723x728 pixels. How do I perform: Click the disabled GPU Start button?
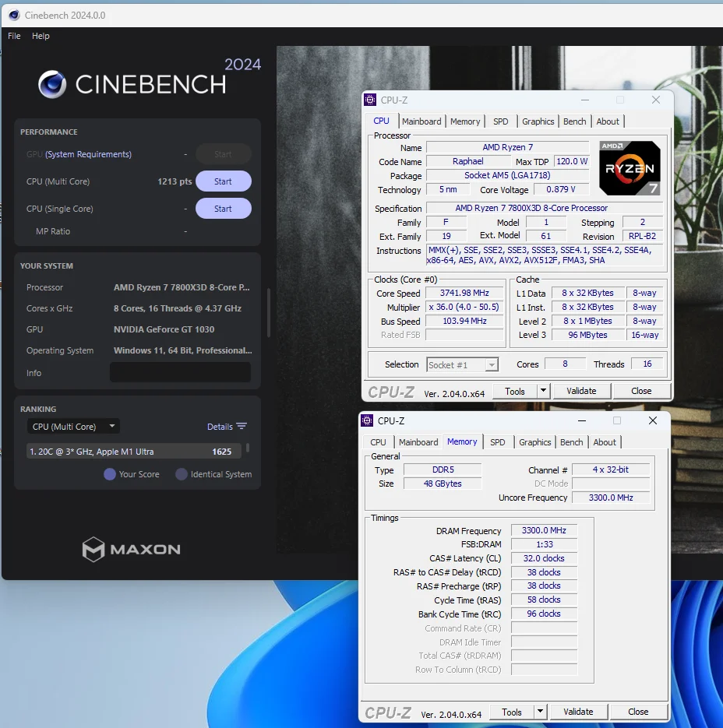click(224, 154)
